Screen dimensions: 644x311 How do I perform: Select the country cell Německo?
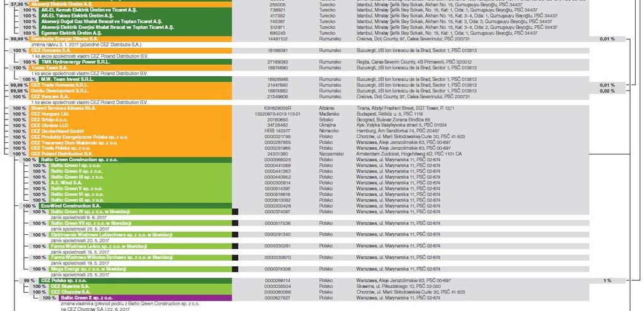click(328, 130)
